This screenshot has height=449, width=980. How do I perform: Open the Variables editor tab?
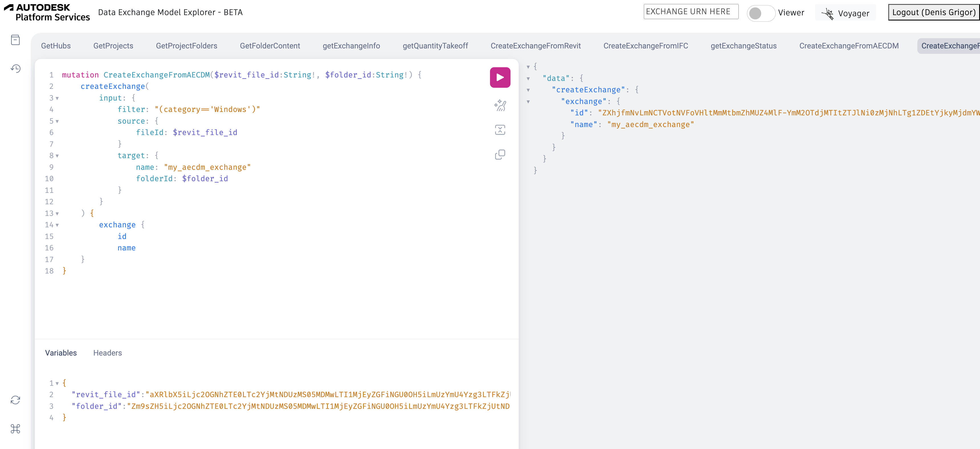[61, 353]
